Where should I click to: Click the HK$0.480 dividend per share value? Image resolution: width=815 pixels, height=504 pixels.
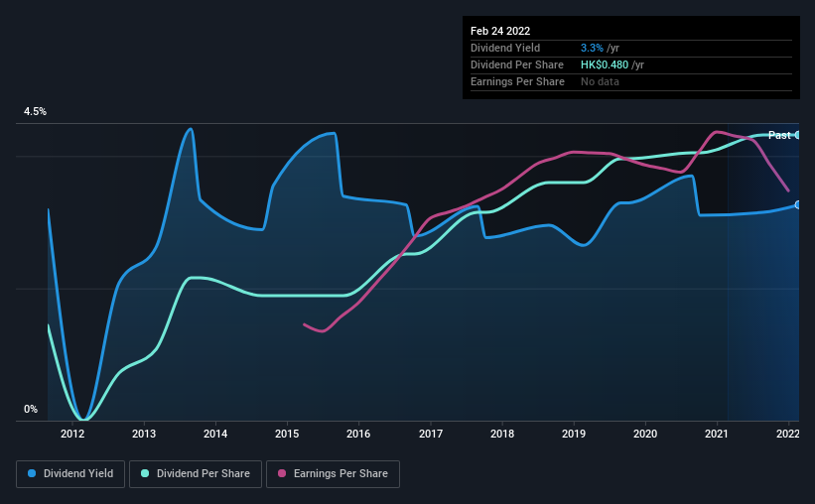(x=605, y=64)
